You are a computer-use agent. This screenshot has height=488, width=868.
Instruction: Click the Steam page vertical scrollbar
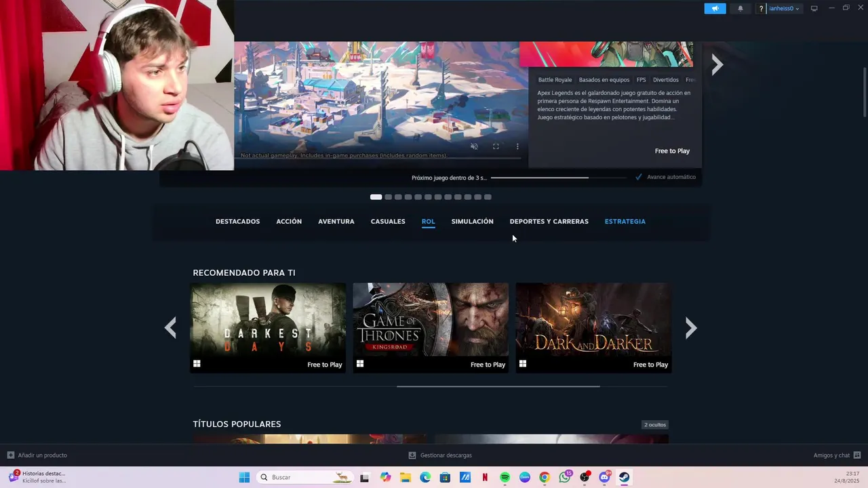(x=865, y=91)
